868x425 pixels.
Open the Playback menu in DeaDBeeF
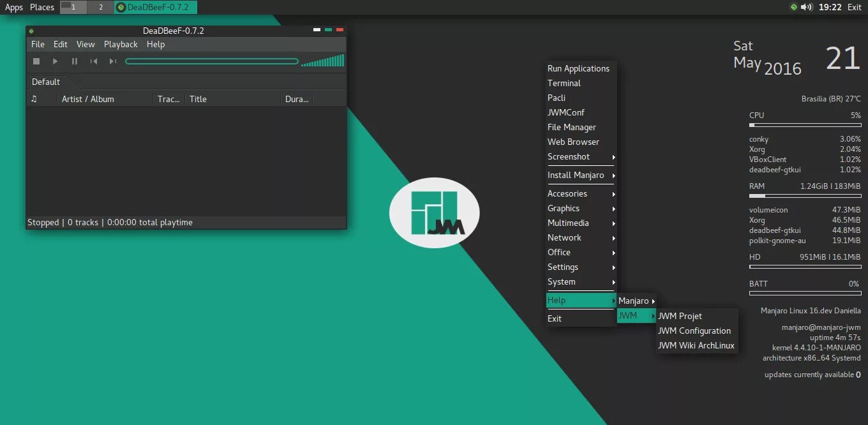pos(121,44)
